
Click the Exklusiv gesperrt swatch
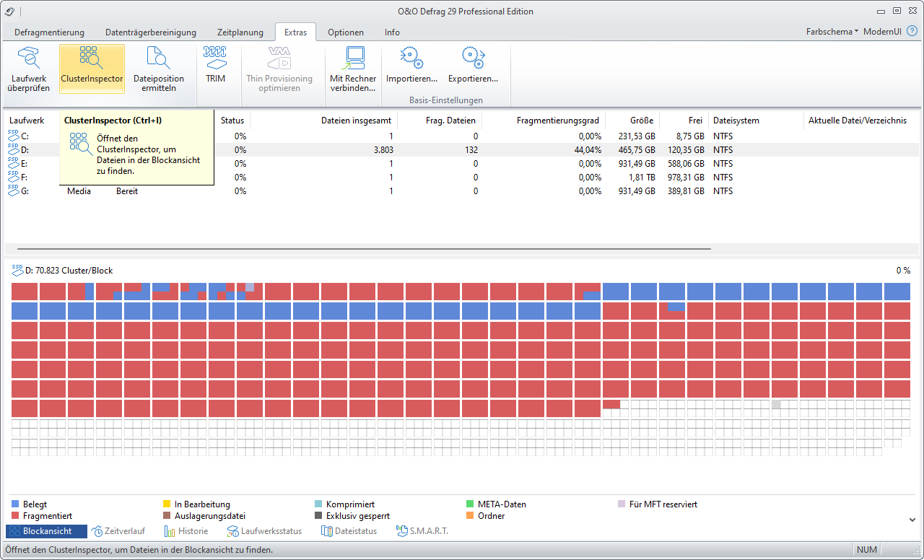[318, 516]
